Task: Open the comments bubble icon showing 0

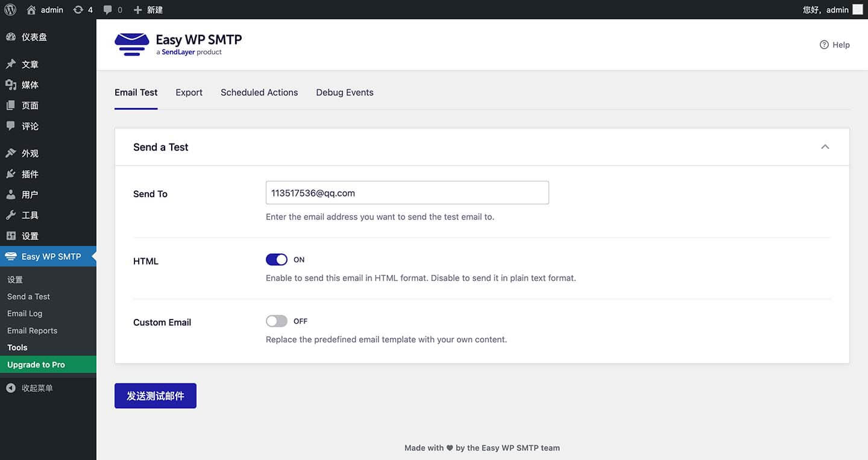Action: [107, 10]
